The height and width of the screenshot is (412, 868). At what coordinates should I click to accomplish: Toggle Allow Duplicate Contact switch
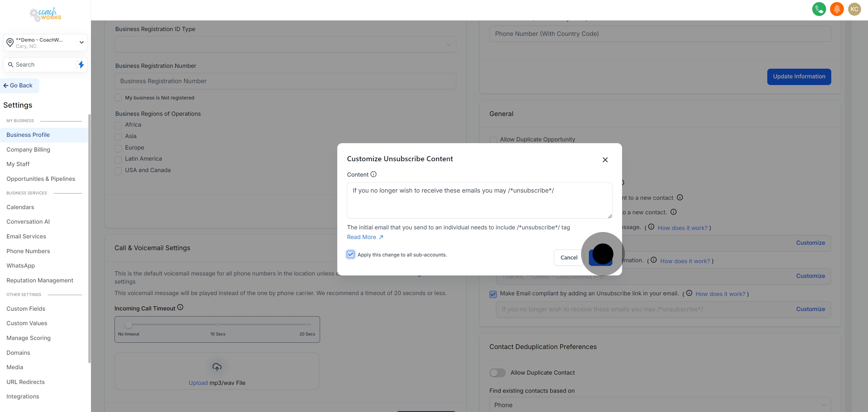(x=497, y=373)
